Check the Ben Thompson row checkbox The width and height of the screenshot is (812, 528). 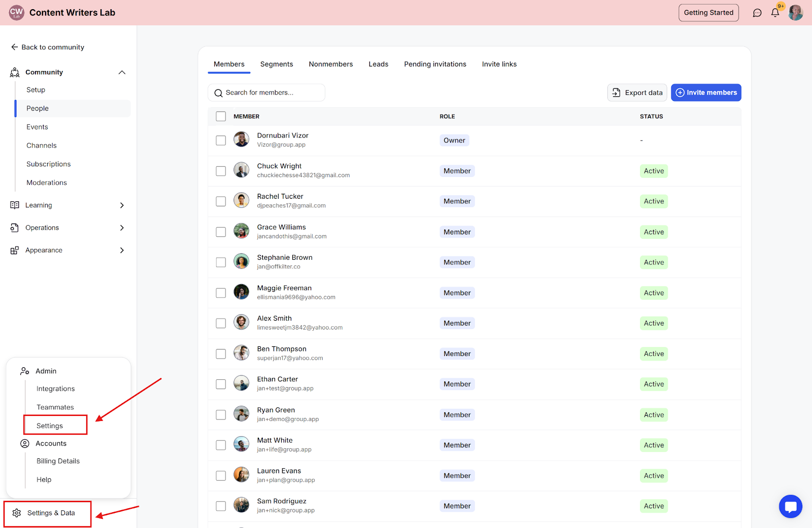(221, 354)
